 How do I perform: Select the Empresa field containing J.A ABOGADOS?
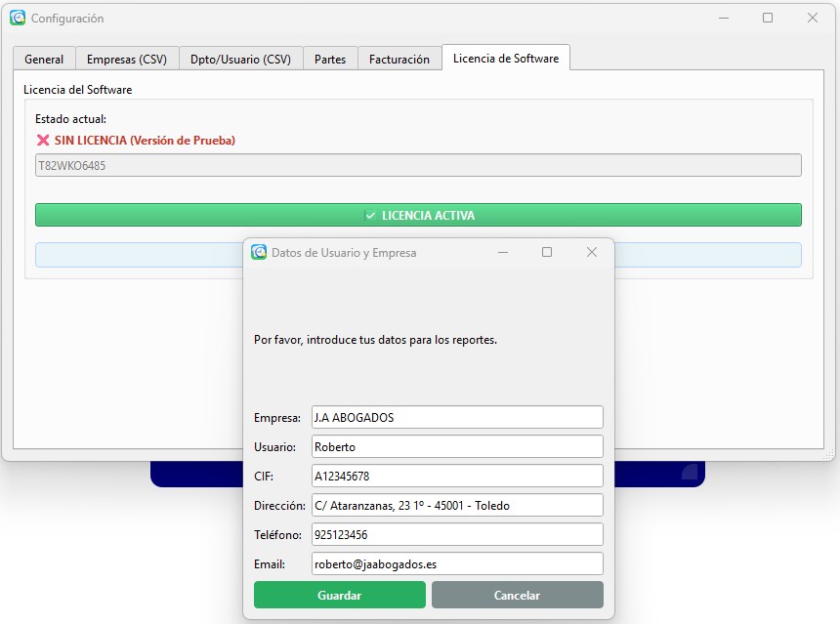tap(456, 416)
